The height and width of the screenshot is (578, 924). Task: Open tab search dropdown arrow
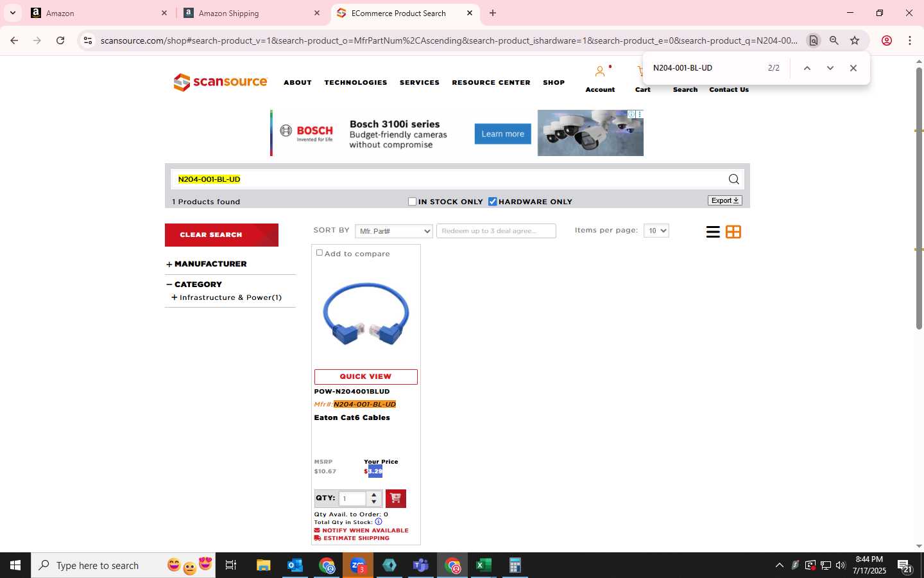[x=12, y=13]
